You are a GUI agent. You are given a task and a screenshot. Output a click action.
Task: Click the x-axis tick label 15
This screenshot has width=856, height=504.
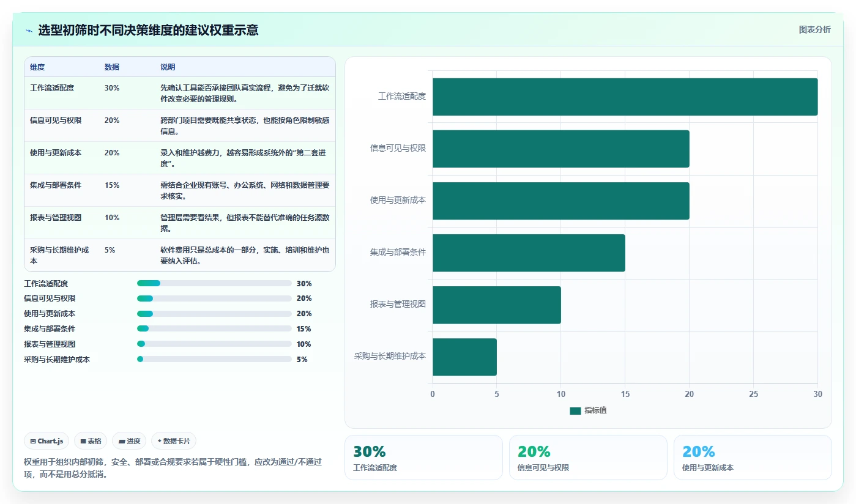point(625,395)
